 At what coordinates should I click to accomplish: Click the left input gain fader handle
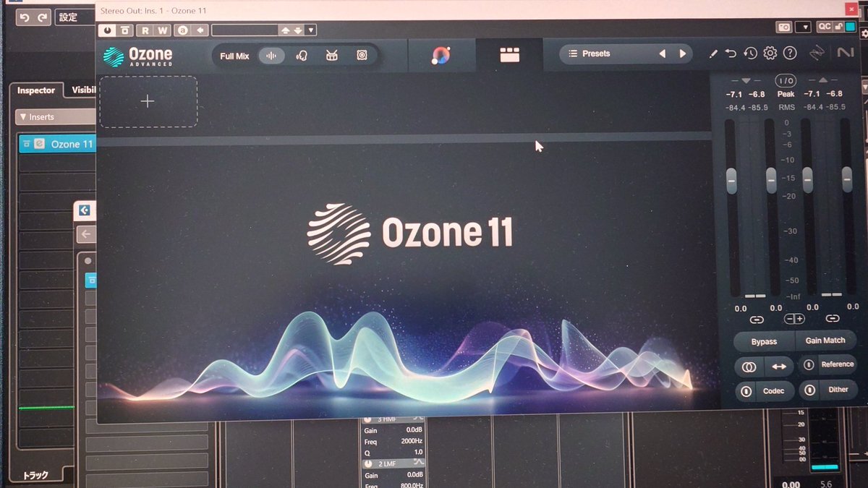tap(731, 179)
